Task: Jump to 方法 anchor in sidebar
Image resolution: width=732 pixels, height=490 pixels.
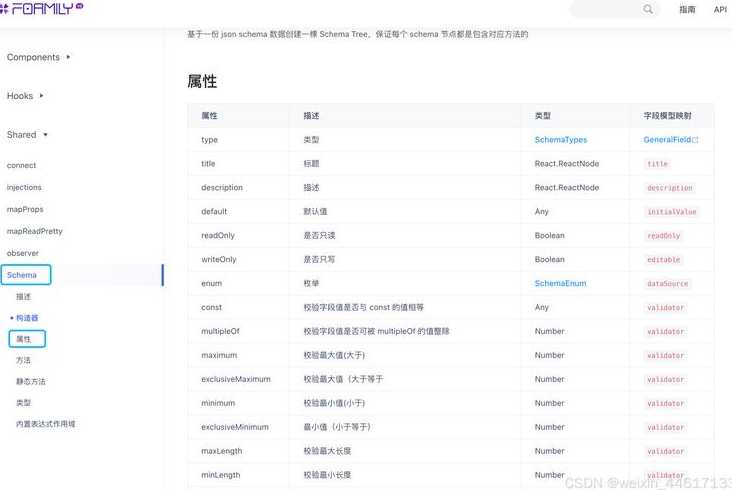Action: [x=23, y=360]
